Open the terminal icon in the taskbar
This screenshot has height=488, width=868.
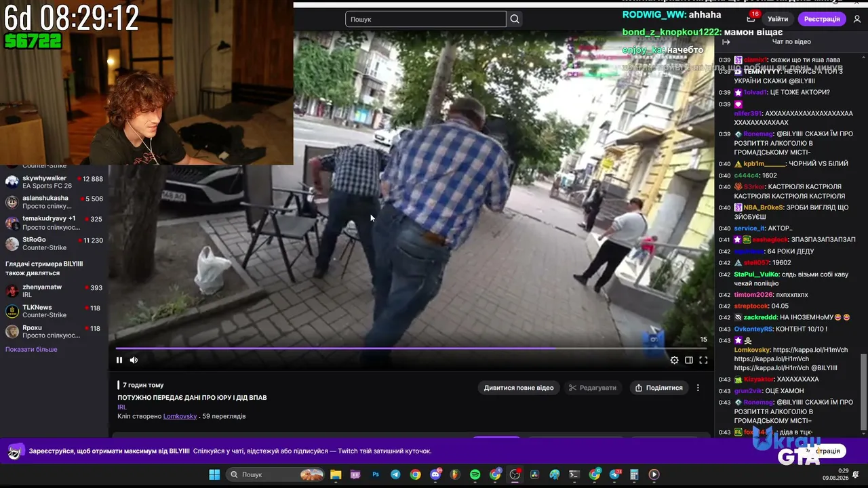pos(574,474)
